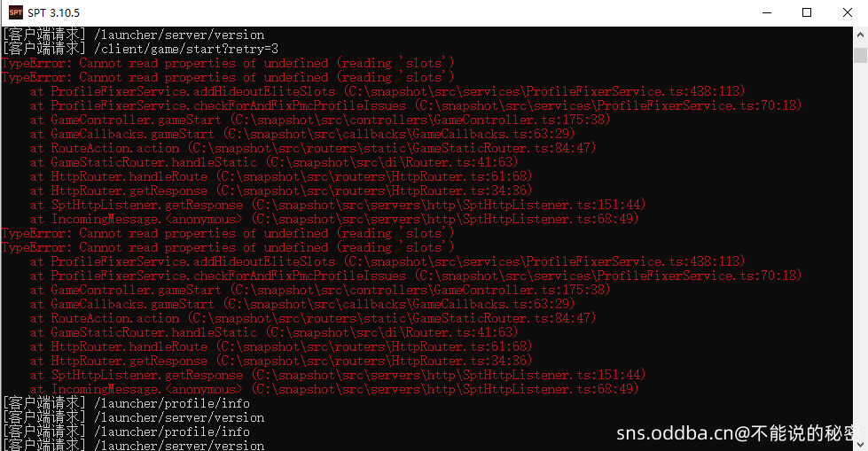Close the SPT 3.10.5 console window

coord(847,12)
